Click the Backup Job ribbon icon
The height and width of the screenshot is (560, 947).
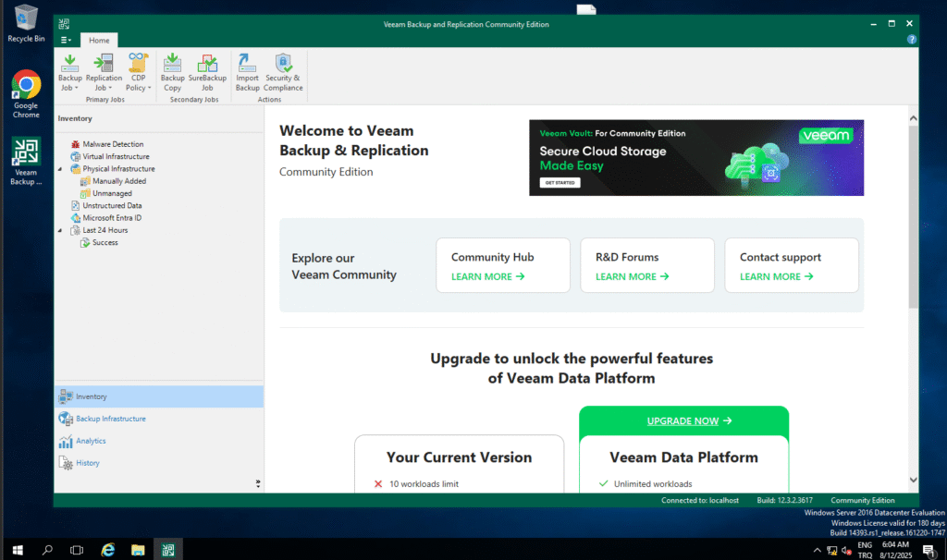pyautogui.click(x=69, y=64)
